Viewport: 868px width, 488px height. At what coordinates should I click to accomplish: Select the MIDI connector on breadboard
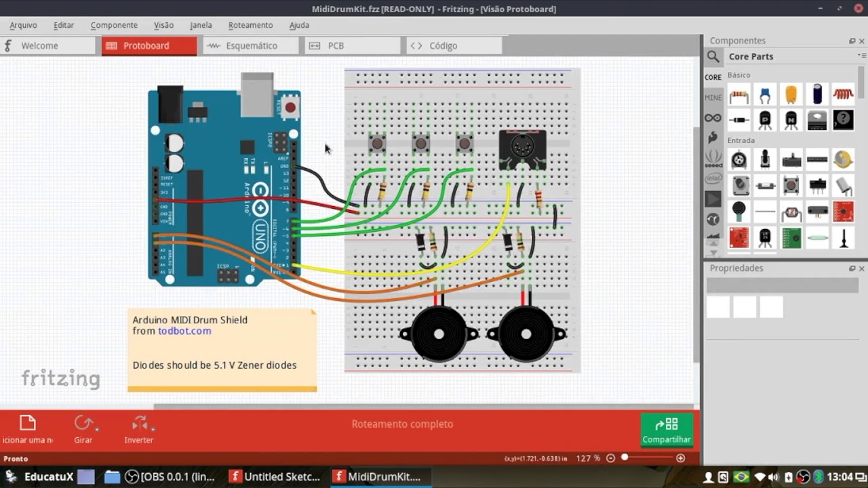[522, 150]
